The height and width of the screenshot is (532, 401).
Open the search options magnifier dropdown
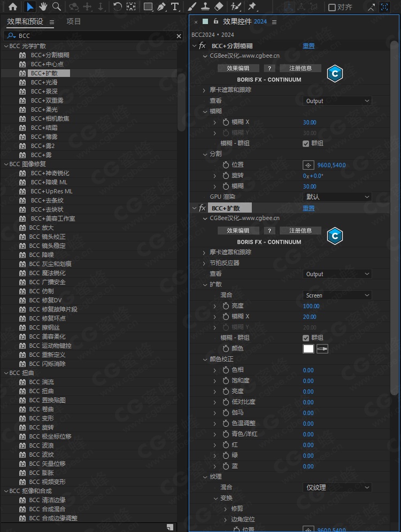11,36
